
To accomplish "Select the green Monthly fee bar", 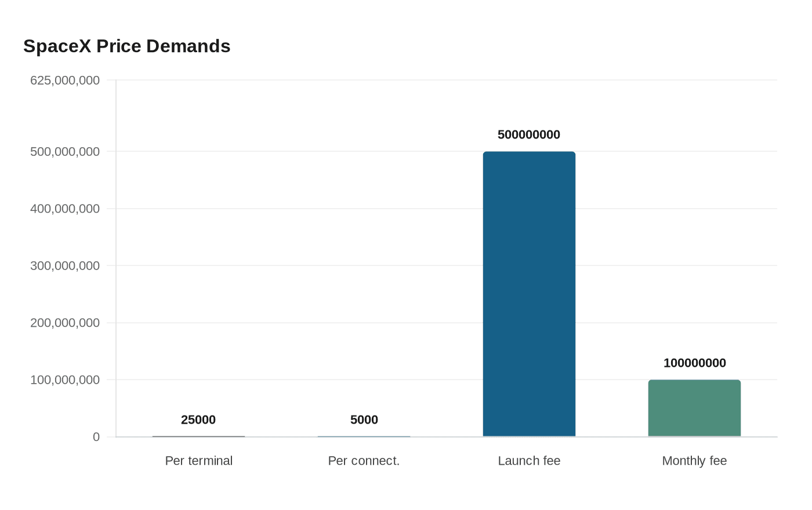I will pyautogui.click(x=694, y=408).
